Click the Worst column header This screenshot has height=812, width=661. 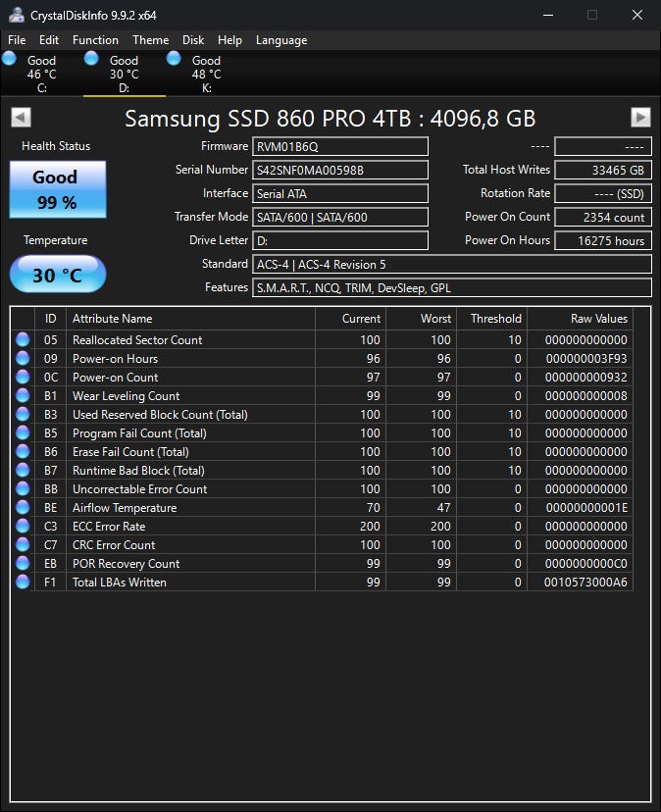coord(421,319)
